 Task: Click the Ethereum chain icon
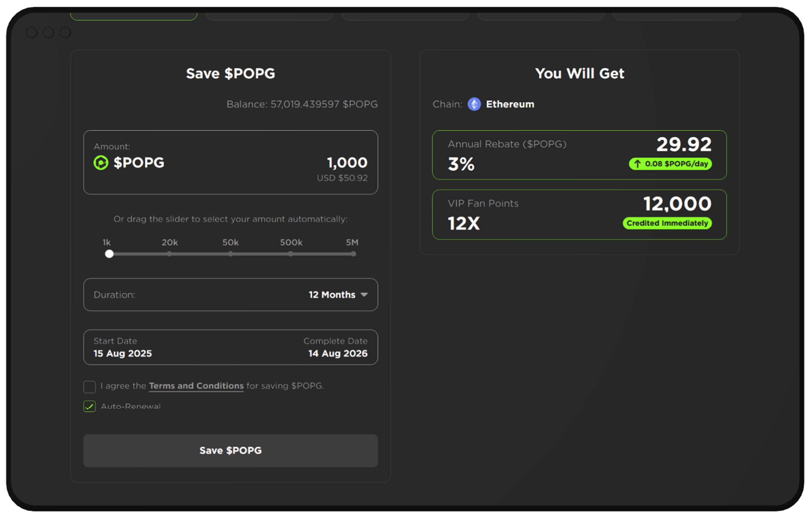click(474, 104)
